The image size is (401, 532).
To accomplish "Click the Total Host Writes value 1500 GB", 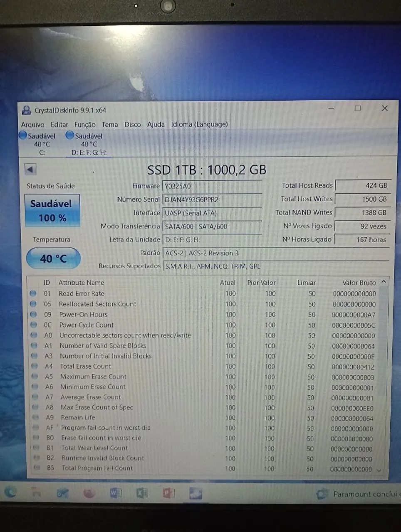I will pyautogui.click(x=363, y=199).
